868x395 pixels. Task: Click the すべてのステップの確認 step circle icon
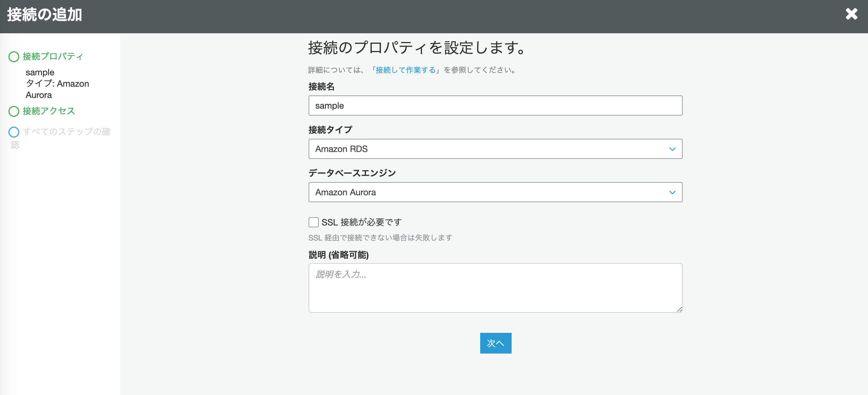14,132
